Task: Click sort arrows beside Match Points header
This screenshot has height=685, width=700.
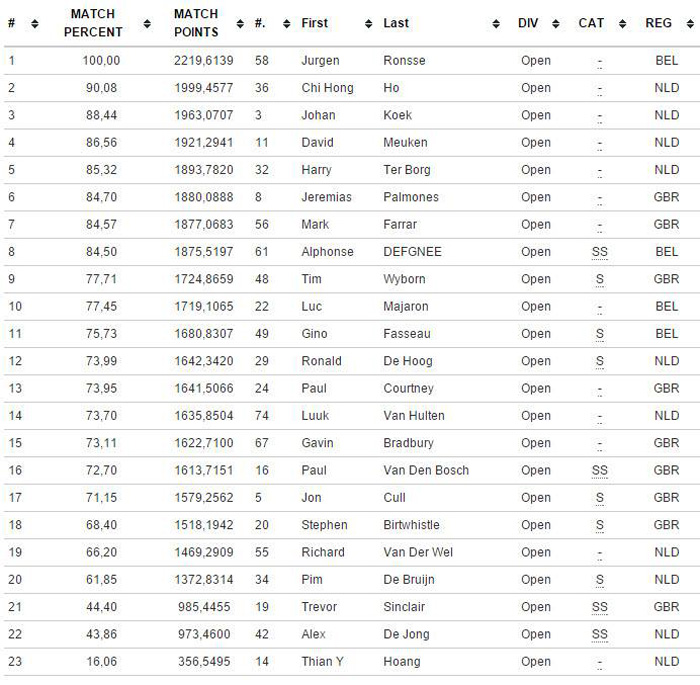Action: click(x=240, y=23)
